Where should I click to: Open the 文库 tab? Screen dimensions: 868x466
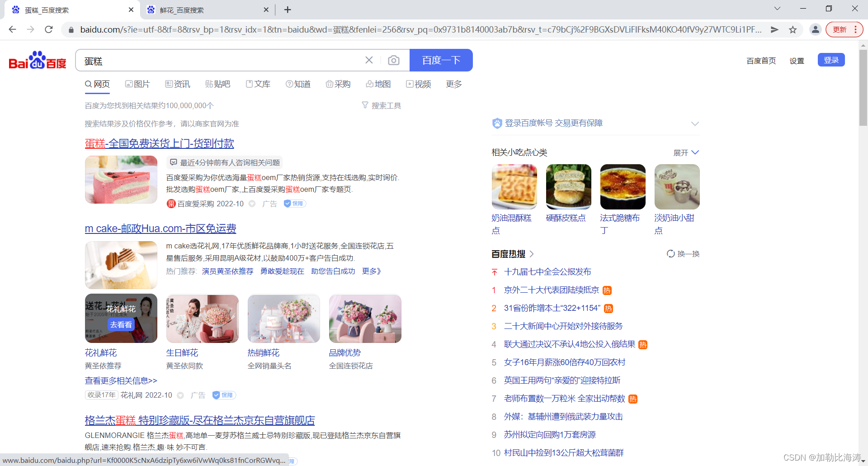258,84
